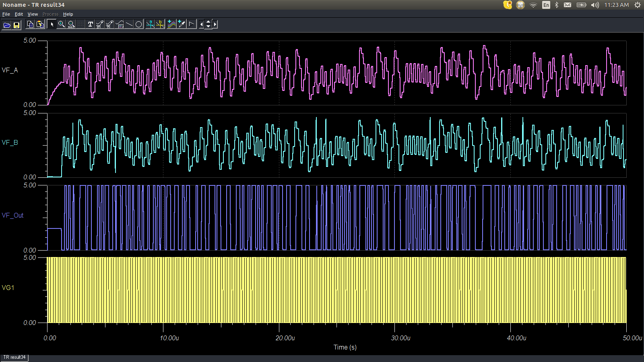Open the volume indicator in the system tray
This screenshot has width=644, height=362.
[x=595, y=5]
